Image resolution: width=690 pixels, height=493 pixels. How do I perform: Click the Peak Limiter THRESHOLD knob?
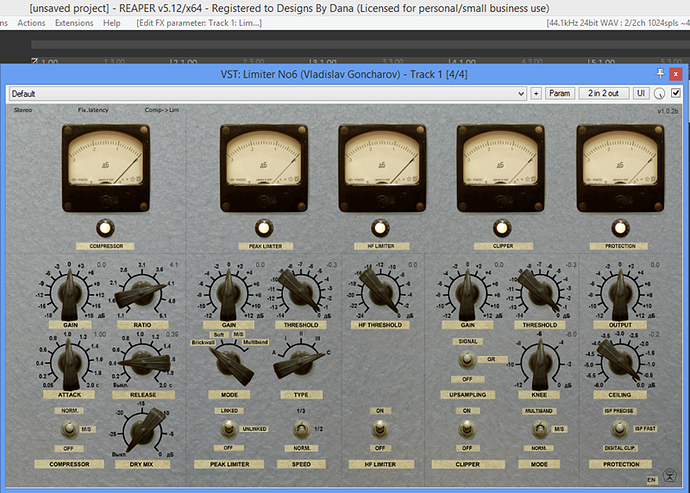(x=301, y=291)
